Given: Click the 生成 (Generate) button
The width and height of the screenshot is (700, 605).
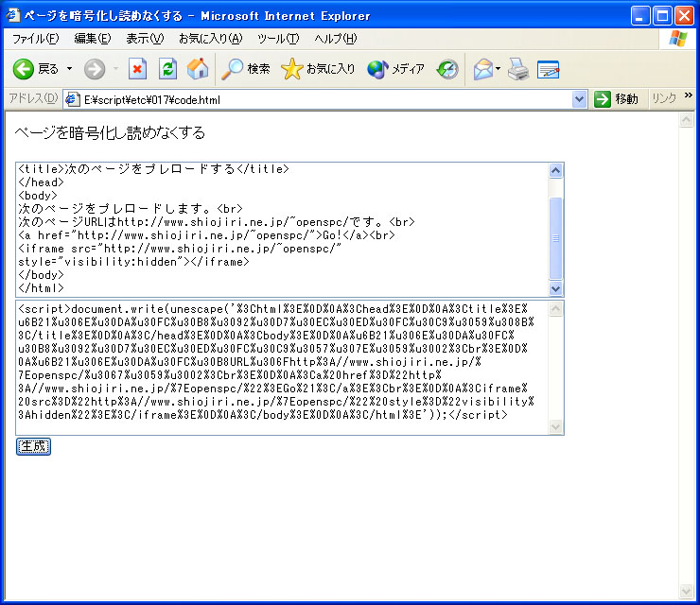Looking at the screenshot, I should click(33, 446).
